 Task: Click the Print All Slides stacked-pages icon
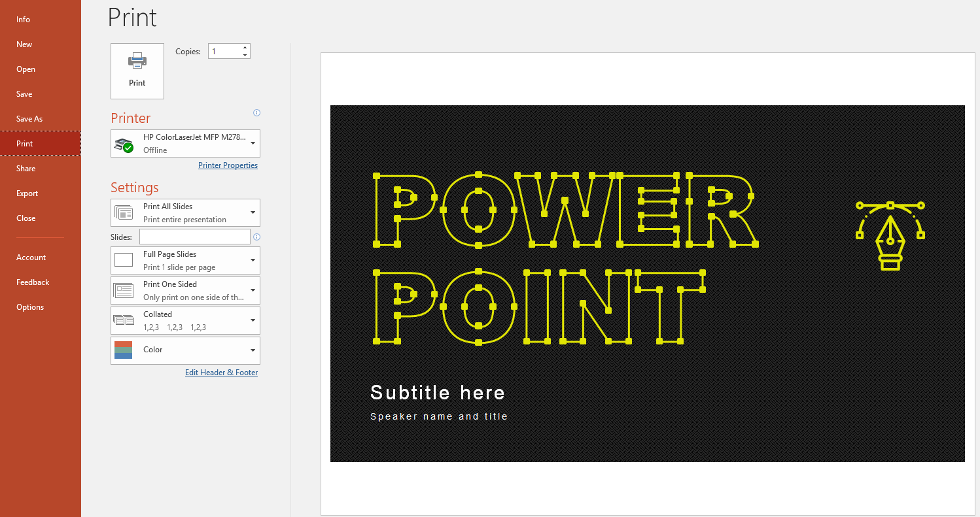124,212
